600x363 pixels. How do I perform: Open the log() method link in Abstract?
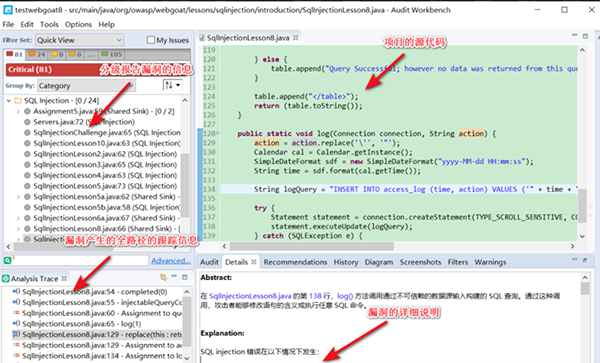[x=345, y=296]
